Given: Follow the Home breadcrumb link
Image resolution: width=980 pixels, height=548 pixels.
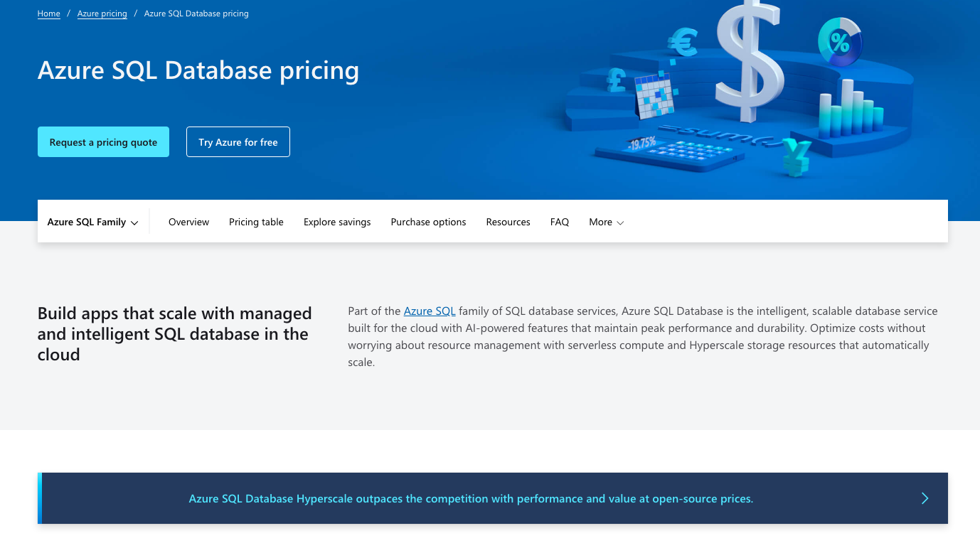Looking at the screenshot, I should 49,14.
